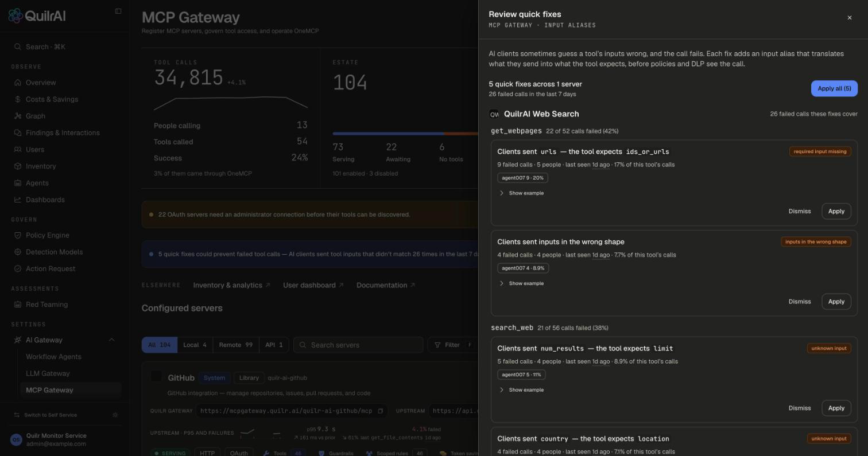
Task: Select the Remote 99 servers tab
Action: (x=235, y=345)
